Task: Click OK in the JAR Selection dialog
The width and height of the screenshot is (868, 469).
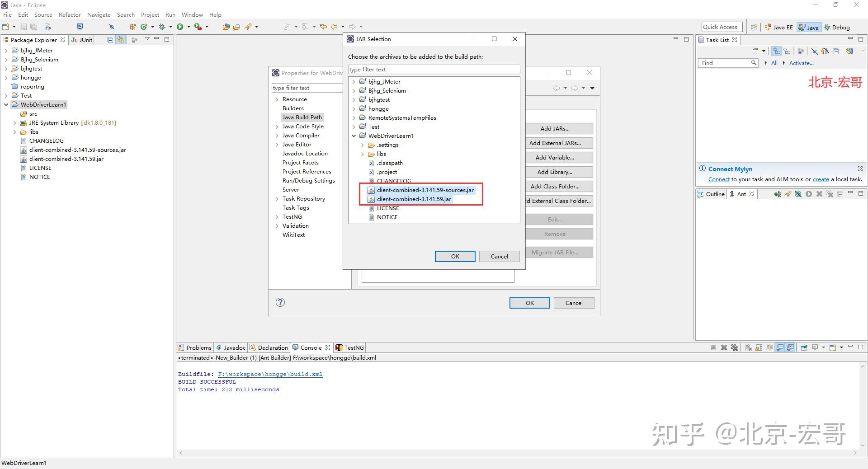Action: pyautogui.click(x=455, y=256)
